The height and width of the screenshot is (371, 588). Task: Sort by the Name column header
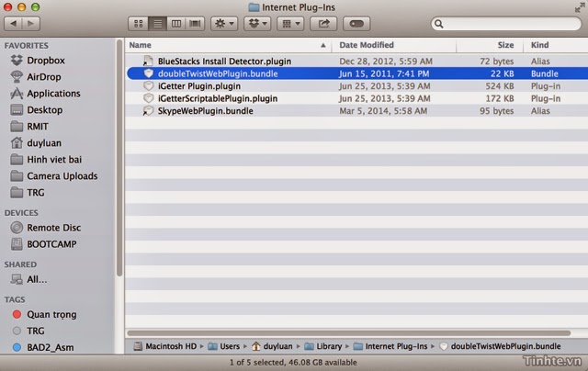point(141,45)
